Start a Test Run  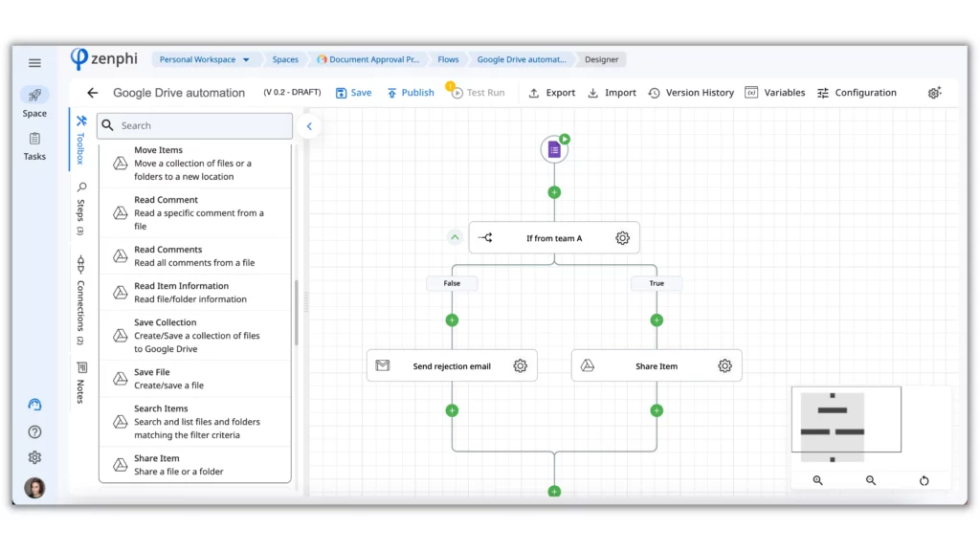click(479, 93)
